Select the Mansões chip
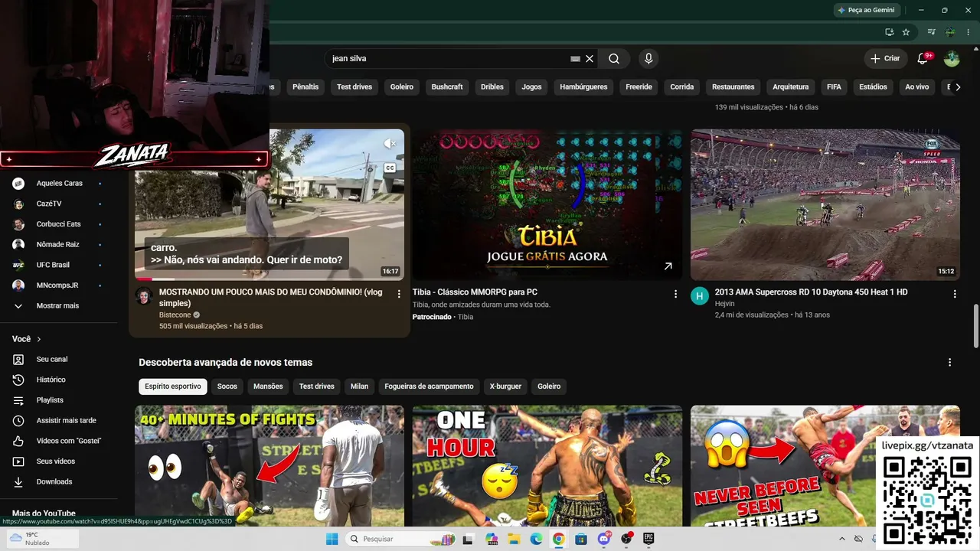Screen dimensions: 980x551 pyautogui.click(x=268, y=386)
